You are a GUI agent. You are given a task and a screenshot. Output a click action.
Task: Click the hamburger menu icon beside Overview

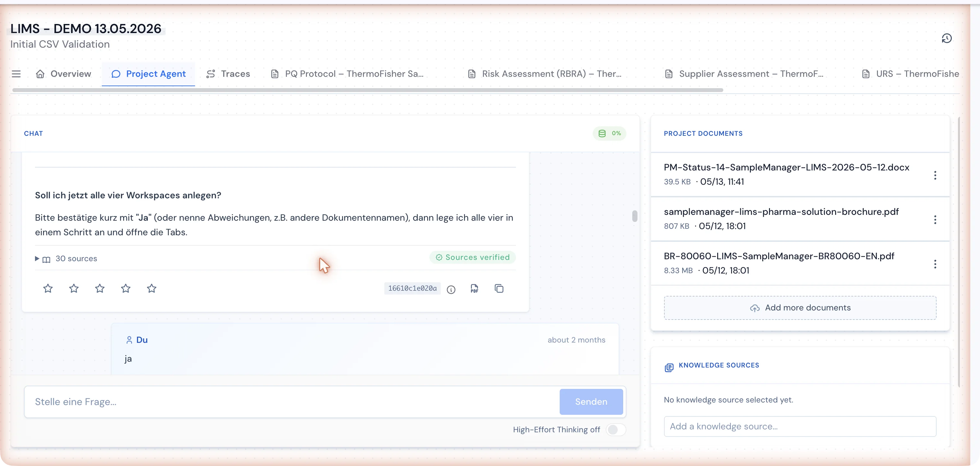(16, 74)
